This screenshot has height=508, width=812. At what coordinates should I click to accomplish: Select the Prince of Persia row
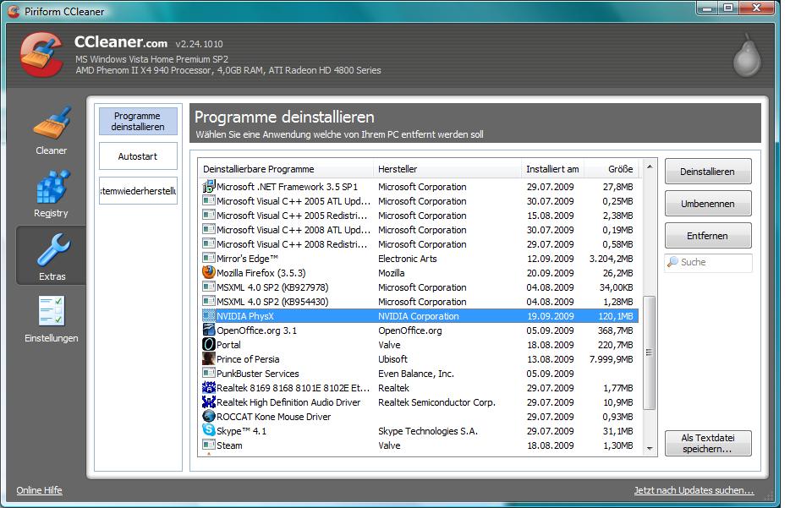(x=419, y=359)
